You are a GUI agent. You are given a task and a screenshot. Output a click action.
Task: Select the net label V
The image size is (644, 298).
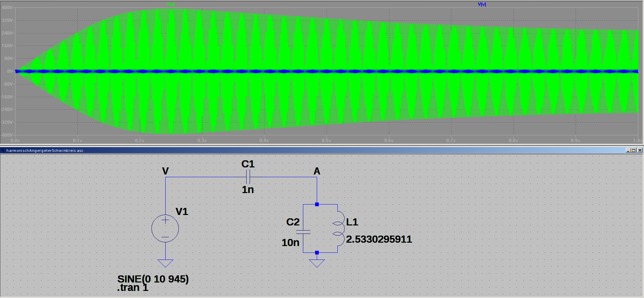[x=165, y=171]
